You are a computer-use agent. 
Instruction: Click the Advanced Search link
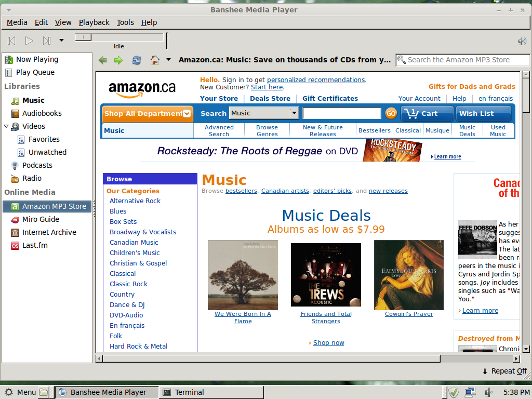[219, 130]
